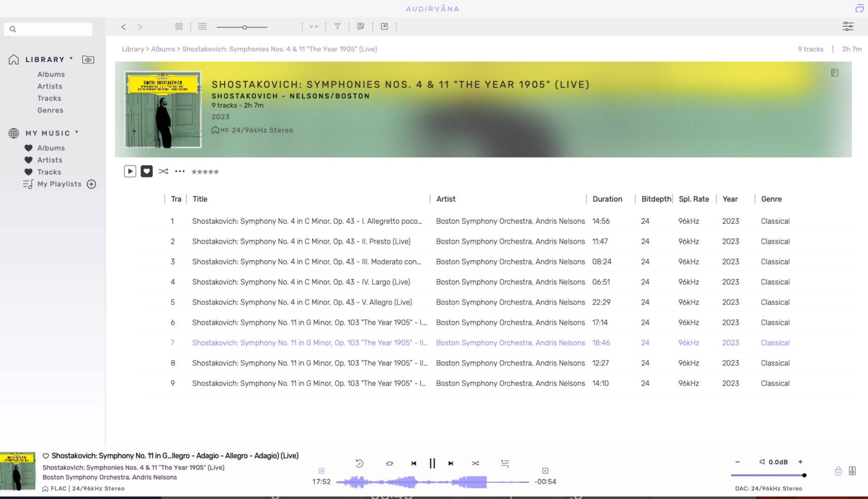This screenshot has height=499, width=868.
Task: Toggle repeat mode
Action: pyautogui.click(x=389, y=463)
